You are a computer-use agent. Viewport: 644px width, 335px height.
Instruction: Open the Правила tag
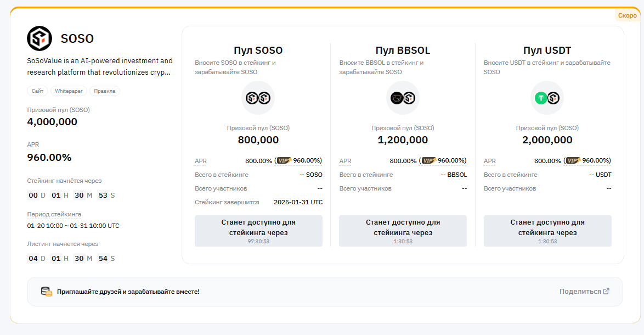(x=105, y=91)
